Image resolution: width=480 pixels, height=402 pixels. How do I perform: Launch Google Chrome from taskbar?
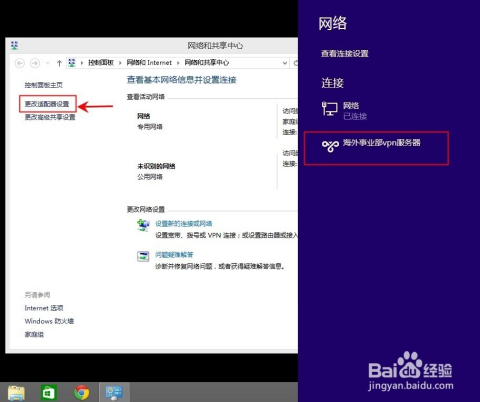[81, 392]
